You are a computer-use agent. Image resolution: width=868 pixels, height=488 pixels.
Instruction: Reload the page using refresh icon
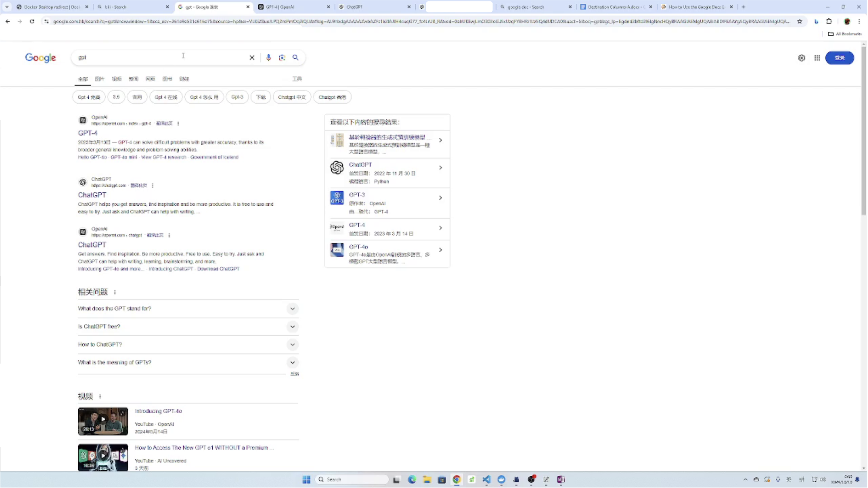click(32, 21)
